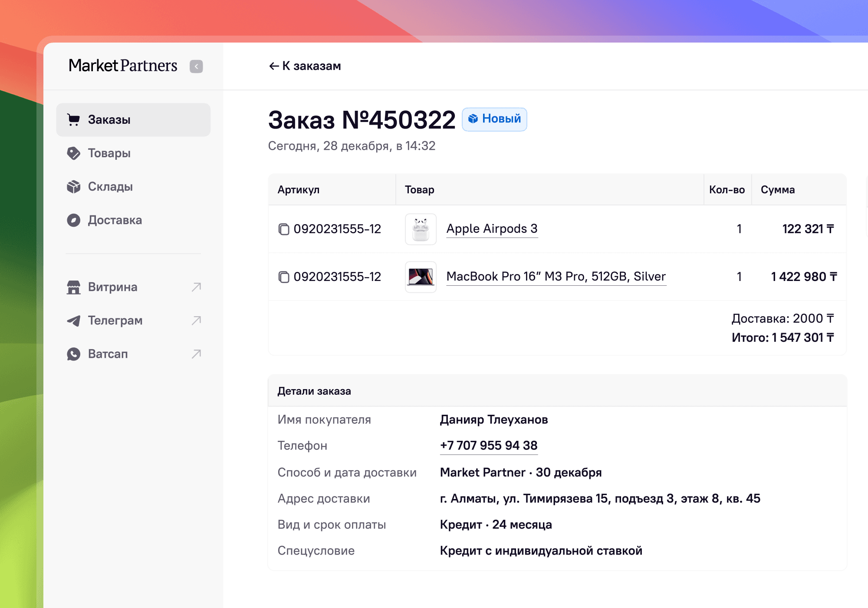868x608 pixels.
Task: Click the MacBook Pro product thumbnail
Action: coord(421,277)
